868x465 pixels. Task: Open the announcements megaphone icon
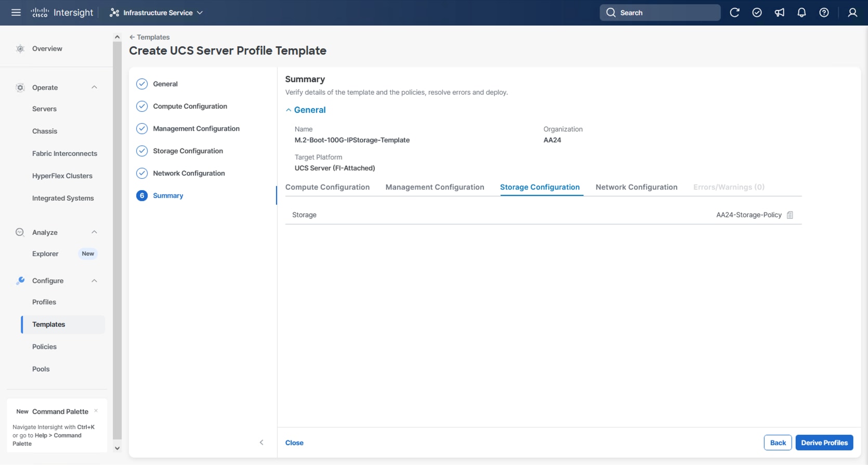tap(779, 12)
